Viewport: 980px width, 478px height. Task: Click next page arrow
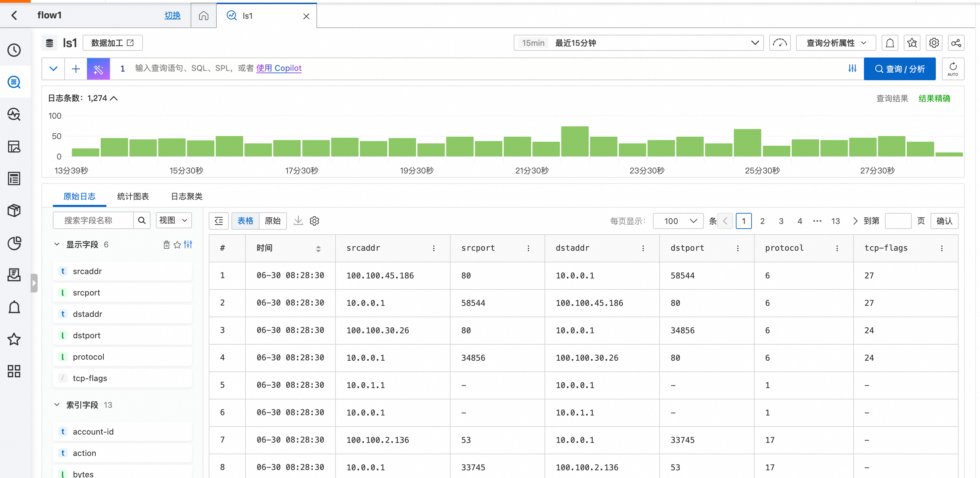tap(855, 221)
